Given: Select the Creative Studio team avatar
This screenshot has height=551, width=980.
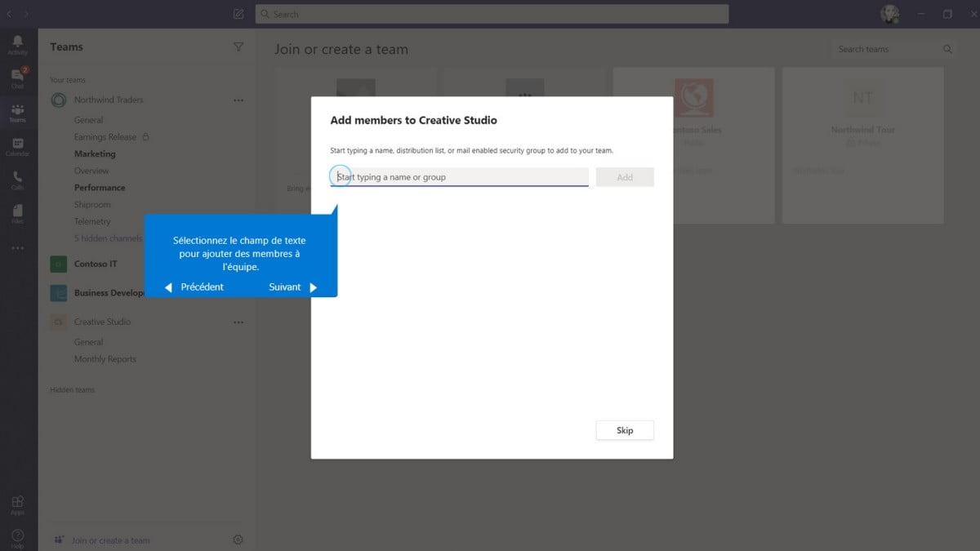Looking at the screenshot, I should pyautogui.click(x=59, y=322).
